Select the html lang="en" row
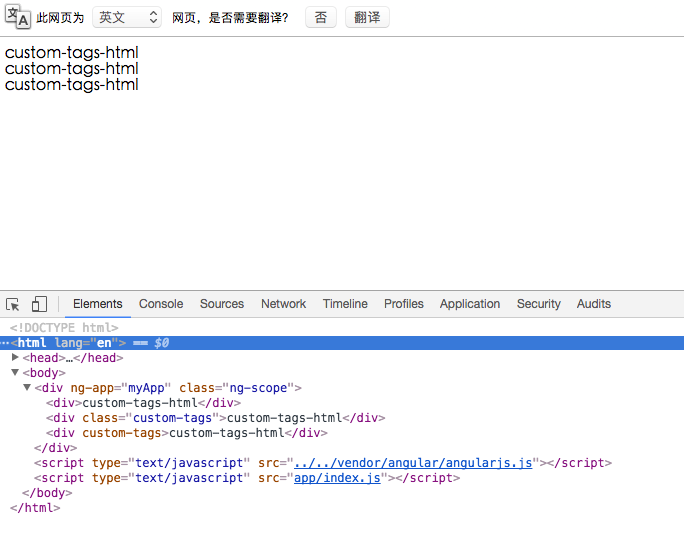Viewport: 684px width, 551px height. [342, 343]
